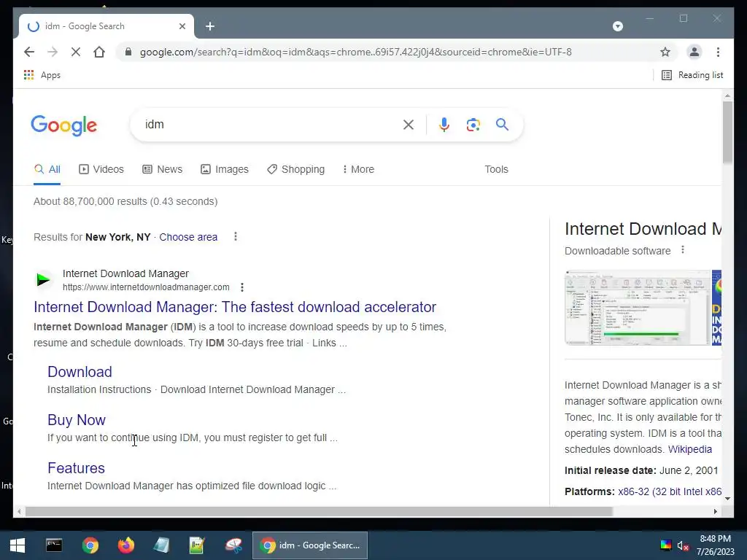Click the forward navigation arrow
The height and width of the screenshot is (560, 747).
53,52
